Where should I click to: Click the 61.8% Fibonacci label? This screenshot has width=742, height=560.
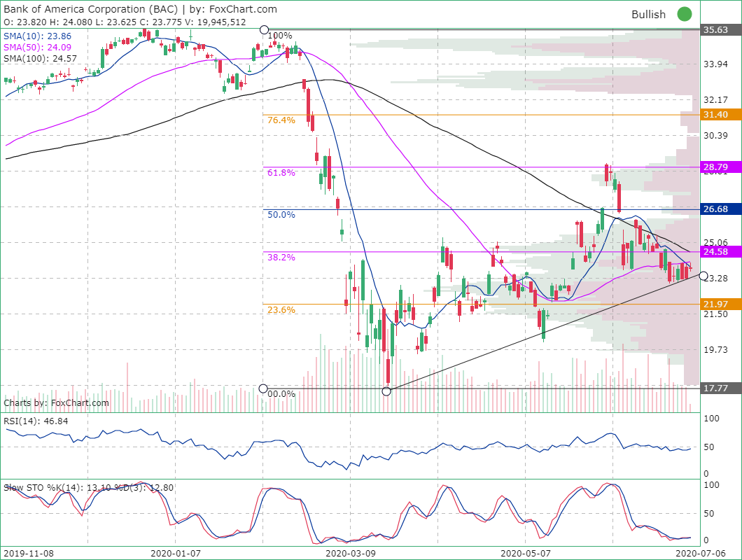click(281, 173)
